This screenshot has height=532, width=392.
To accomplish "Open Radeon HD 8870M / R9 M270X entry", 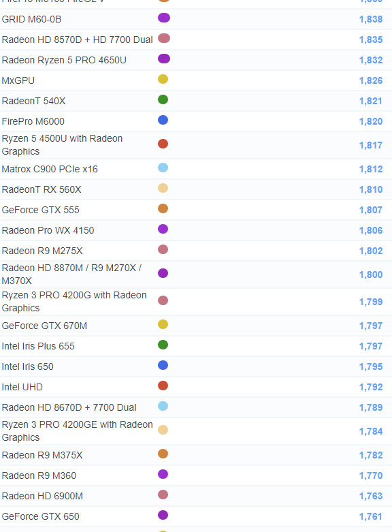I will pyautogui.click(x=71, y=274).
